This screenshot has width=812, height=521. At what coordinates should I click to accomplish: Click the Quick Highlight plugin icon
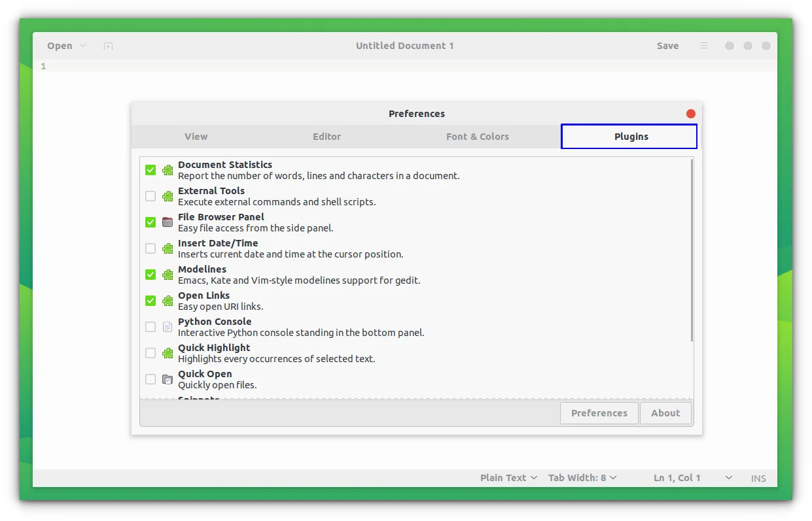[x=168, y=353]
